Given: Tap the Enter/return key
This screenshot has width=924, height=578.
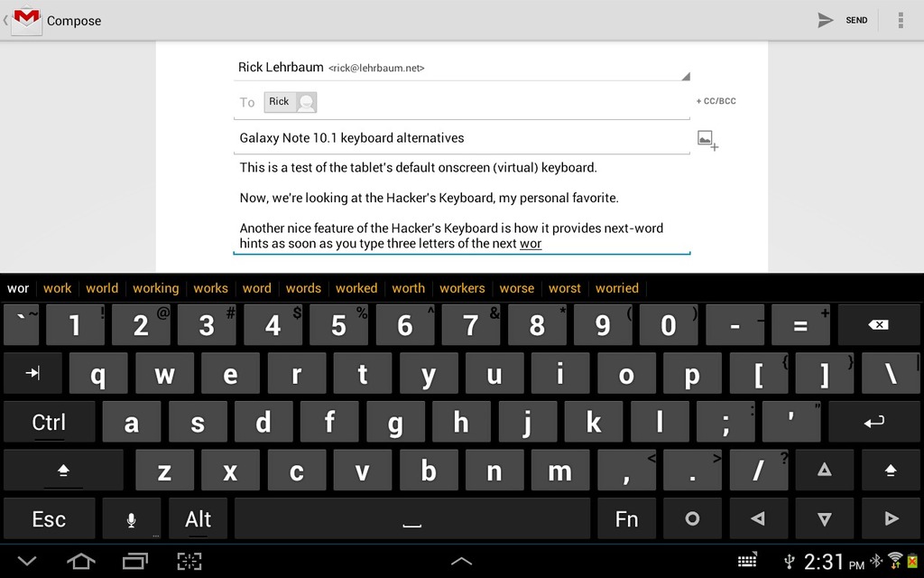Looking at the screenshot, I should pos(873,422).
